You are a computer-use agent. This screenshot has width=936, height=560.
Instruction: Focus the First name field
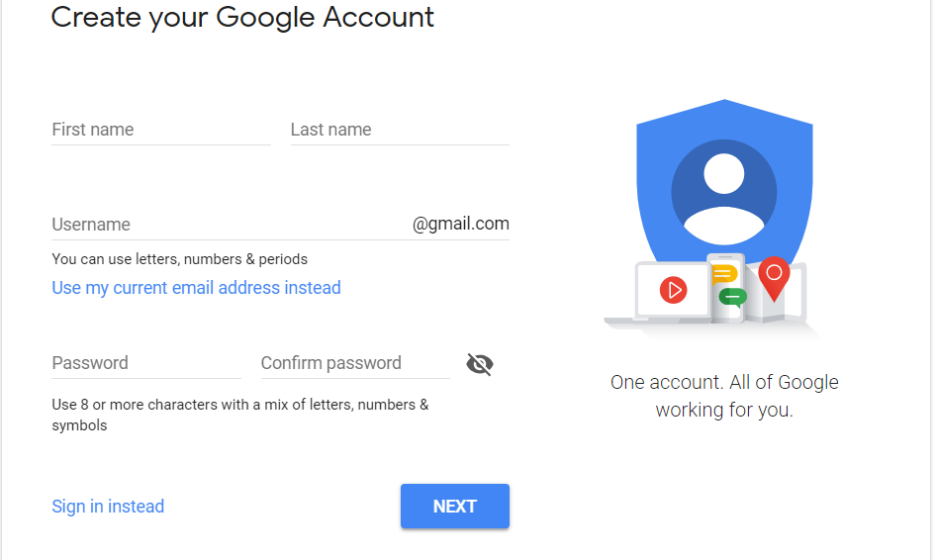160,130
